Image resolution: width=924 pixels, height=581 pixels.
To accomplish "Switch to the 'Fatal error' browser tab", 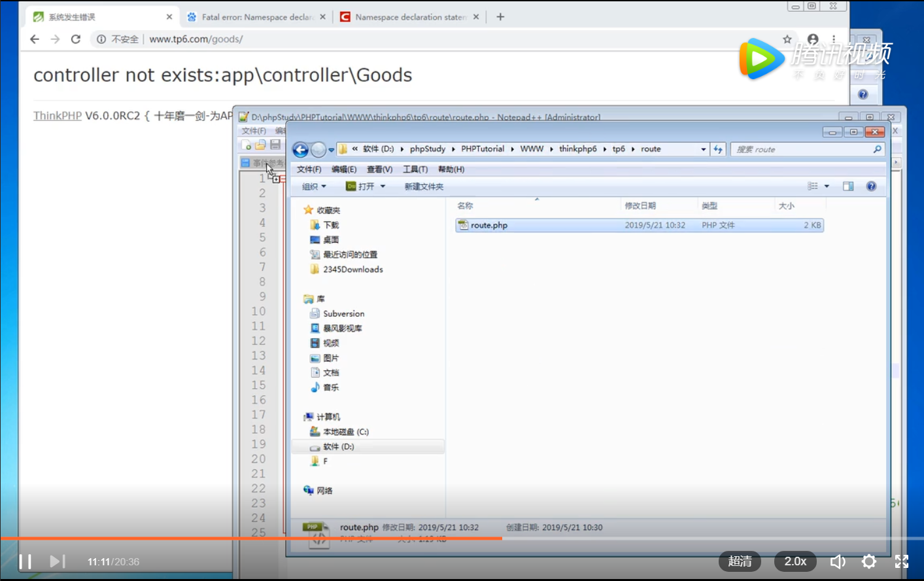I will pyautogui.click(x=256, y=17).
